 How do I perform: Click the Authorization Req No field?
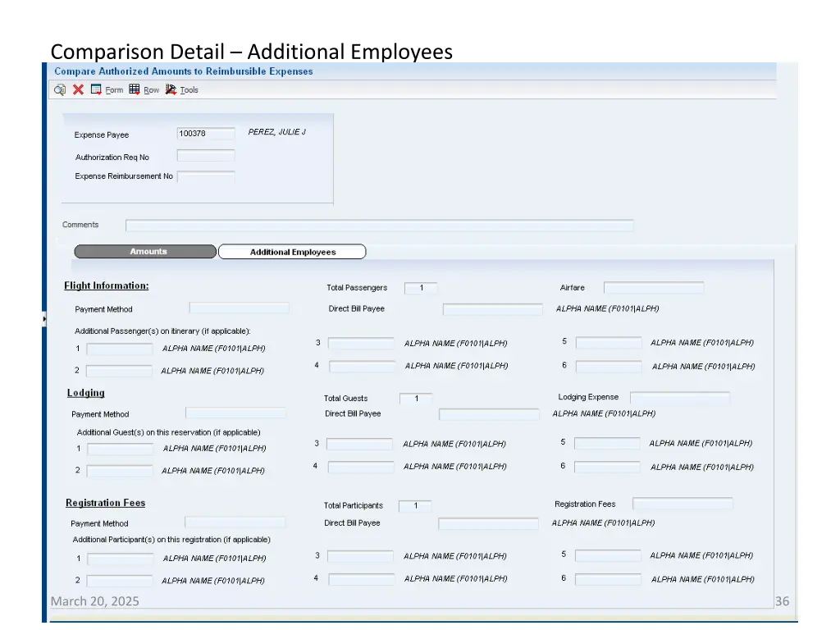click(206, 156)
